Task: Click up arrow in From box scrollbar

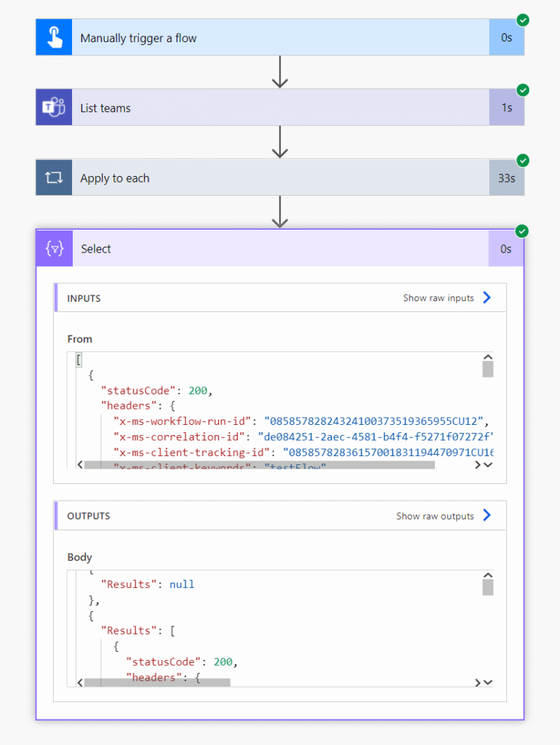Action: point(488,356)
